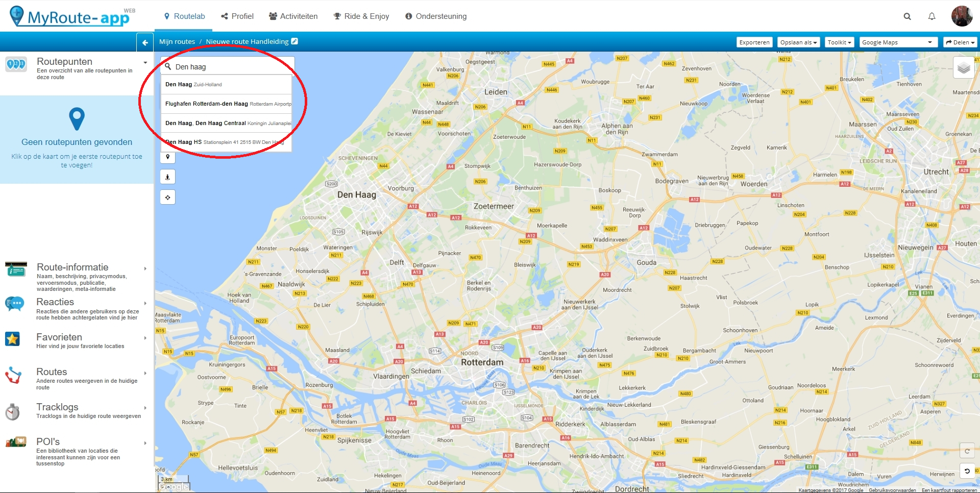Go to Mijn routes breadcrumb
This screenshot has width=980, height=493.
point(177,42)
